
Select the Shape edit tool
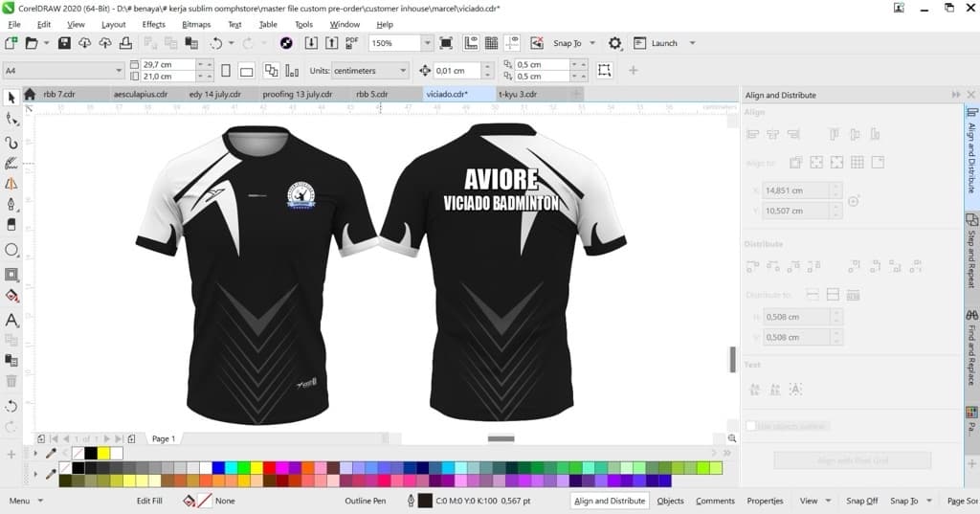11,119
